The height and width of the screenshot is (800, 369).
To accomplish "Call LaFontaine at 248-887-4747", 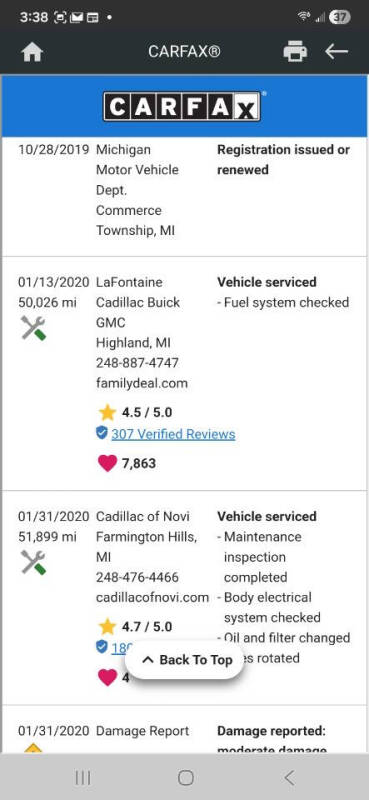I will point(137,363).
